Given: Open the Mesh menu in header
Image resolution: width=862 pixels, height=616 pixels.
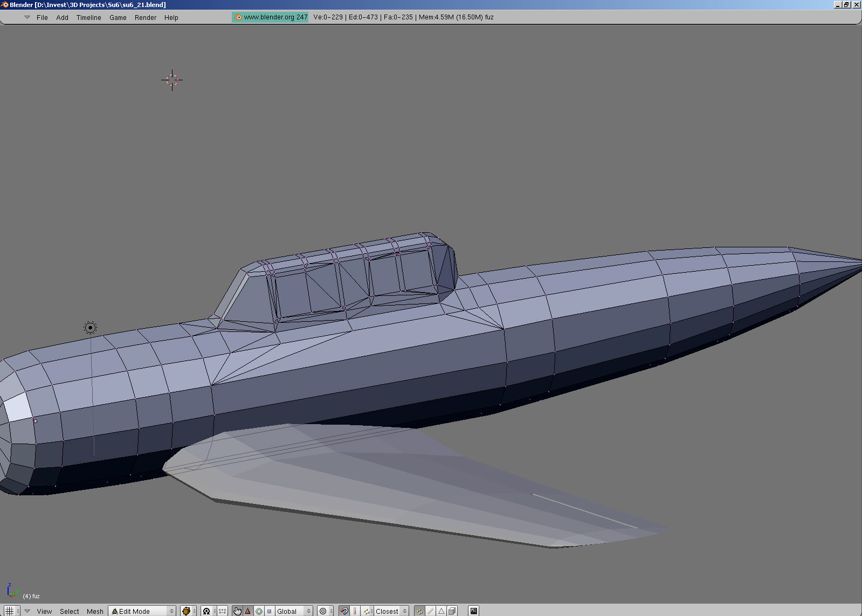Looking at the screenshot, I should coord(95,611).
